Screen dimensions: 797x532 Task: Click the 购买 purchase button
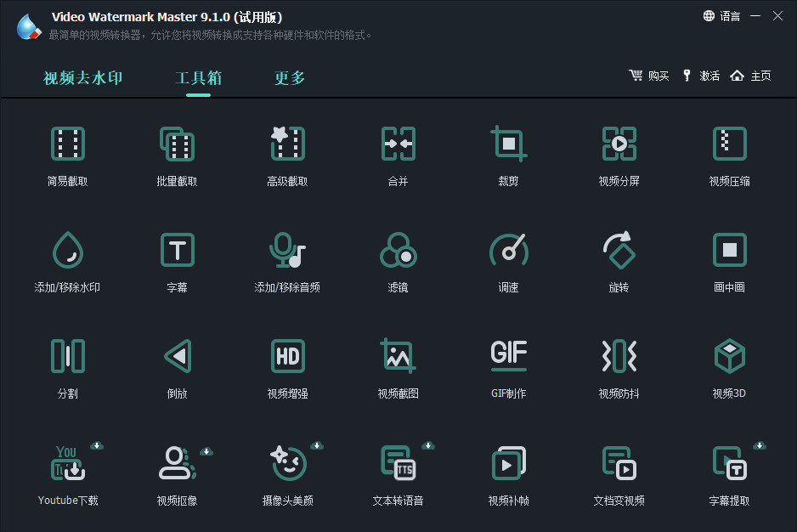[649, 76]
